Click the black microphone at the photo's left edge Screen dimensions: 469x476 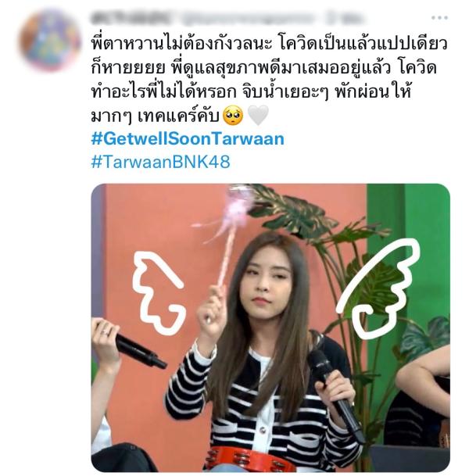click(x=138, y=349)
